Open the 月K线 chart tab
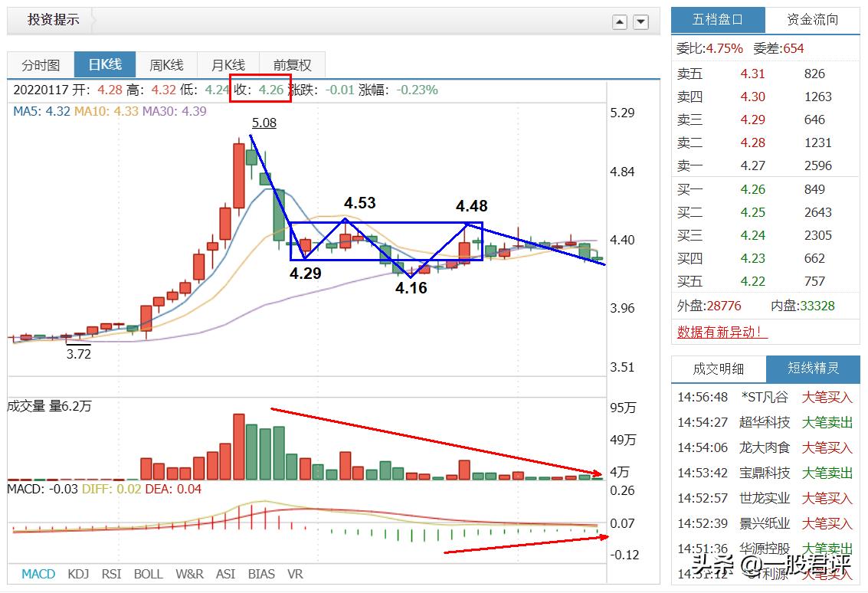This screenshot has height=593, width=868. pos(228,64)
